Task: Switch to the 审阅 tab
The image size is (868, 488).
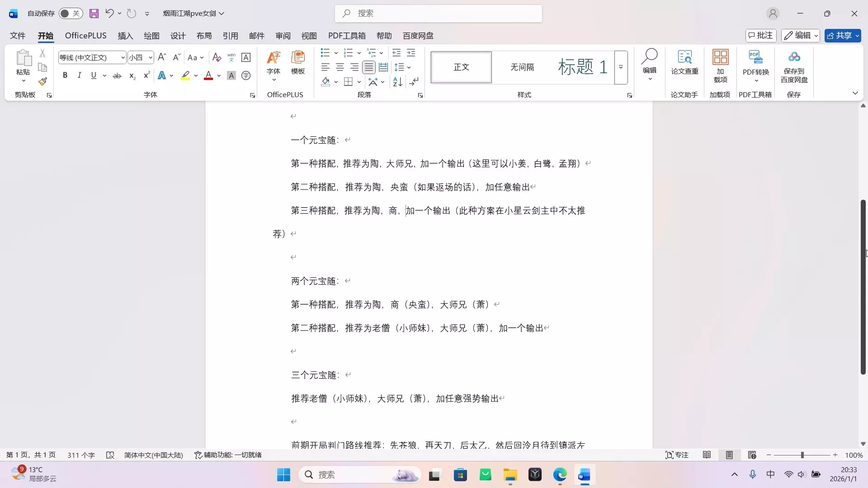Action: tap(283, 36)
